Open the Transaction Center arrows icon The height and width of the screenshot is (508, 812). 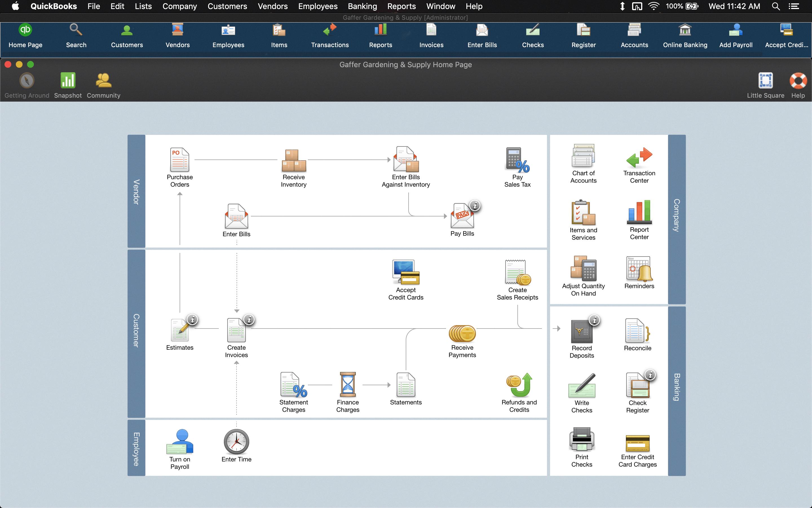pyautogui.click(x=639, y=157)
